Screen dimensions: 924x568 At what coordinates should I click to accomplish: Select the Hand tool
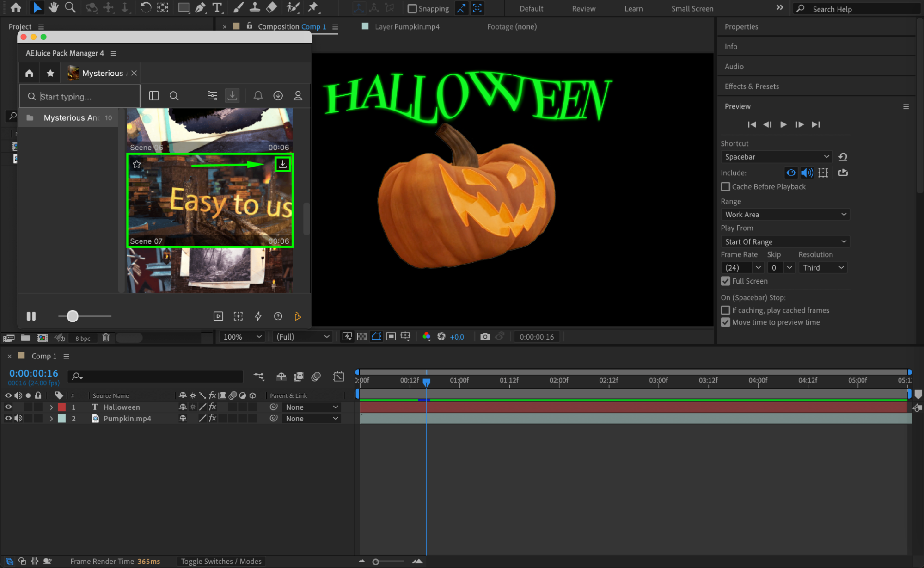[54, 8]
